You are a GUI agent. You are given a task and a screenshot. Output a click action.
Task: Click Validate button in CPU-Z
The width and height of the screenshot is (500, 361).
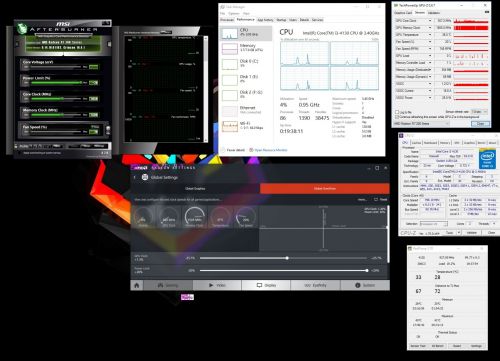tap(472, 232)
